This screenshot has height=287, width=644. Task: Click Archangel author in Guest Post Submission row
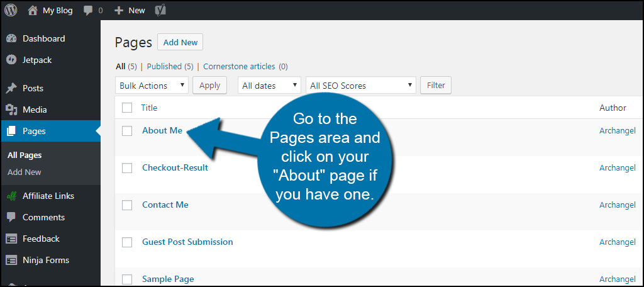(618, 242)
